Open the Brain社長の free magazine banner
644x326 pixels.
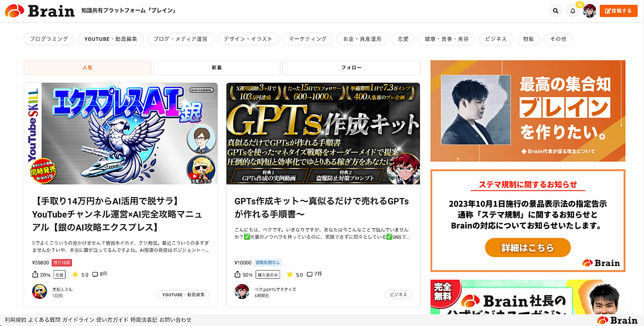(x=528, y=297)
